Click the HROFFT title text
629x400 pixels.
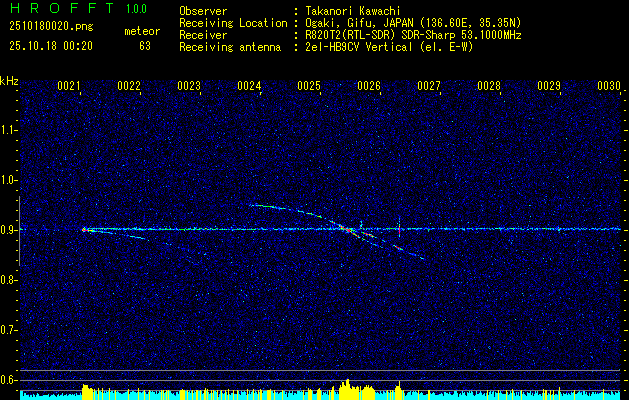pyautogui.click(x=62, y=8)
